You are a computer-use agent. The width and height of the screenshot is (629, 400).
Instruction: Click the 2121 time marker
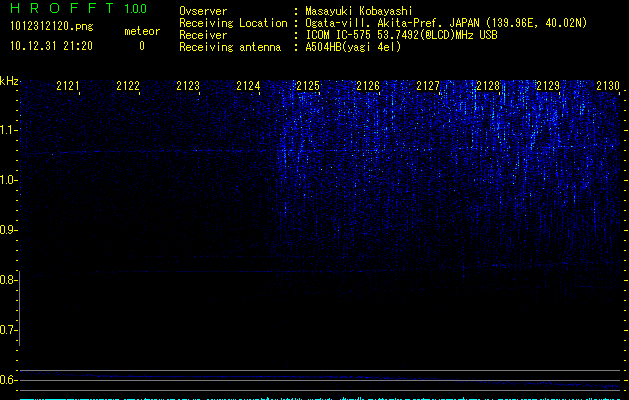click(x=68, y=86)
